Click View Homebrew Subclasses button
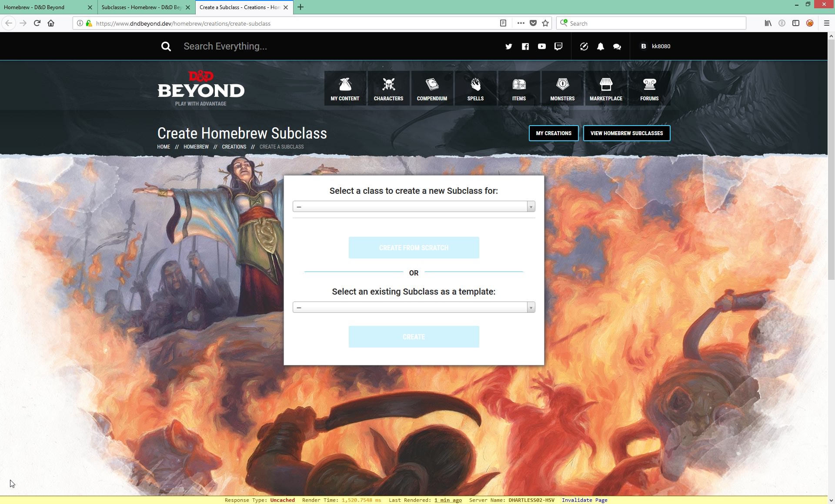This screenshot has height=504, width=835. coord(627,133)
